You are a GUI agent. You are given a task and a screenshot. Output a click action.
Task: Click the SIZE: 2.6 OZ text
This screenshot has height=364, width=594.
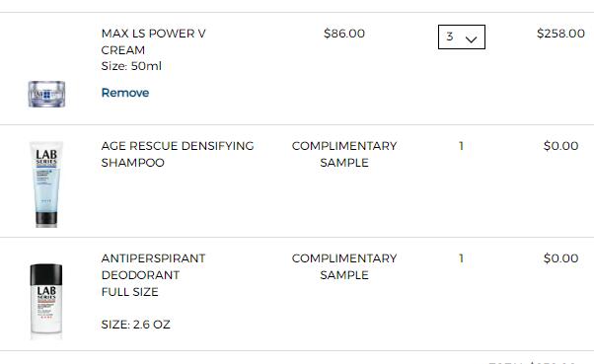pos(135,325)
